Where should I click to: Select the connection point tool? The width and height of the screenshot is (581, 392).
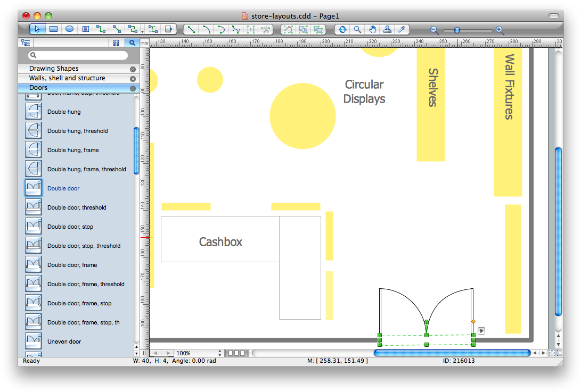pos(169,29)
